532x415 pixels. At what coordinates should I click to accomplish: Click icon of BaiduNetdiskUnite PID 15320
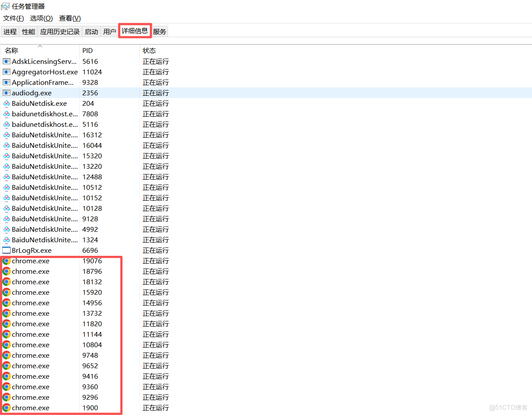[7, 156]
